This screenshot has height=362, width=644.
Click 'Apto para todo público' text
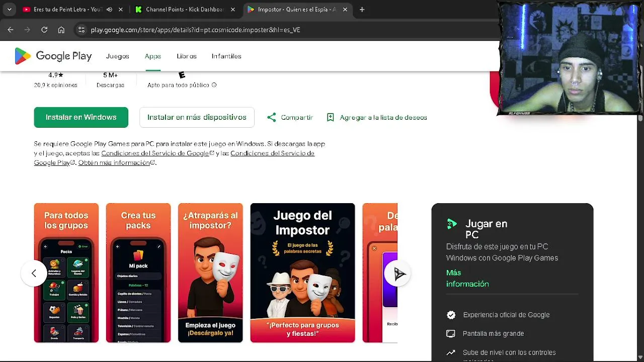point(179,85)
